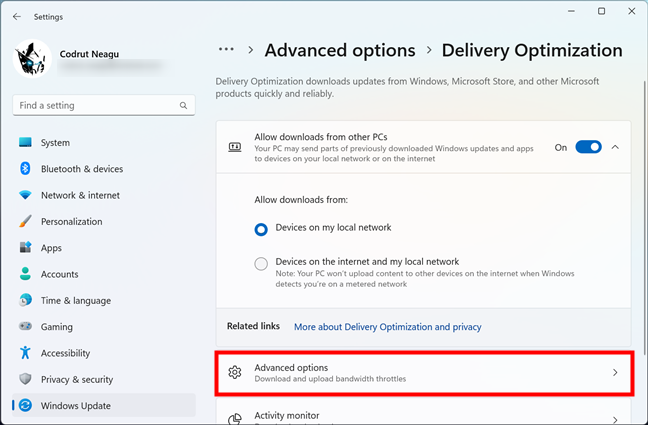Click the Windows Update label
Screen dimensions: 648x425
pyautogui.click(x=76, y=406)
